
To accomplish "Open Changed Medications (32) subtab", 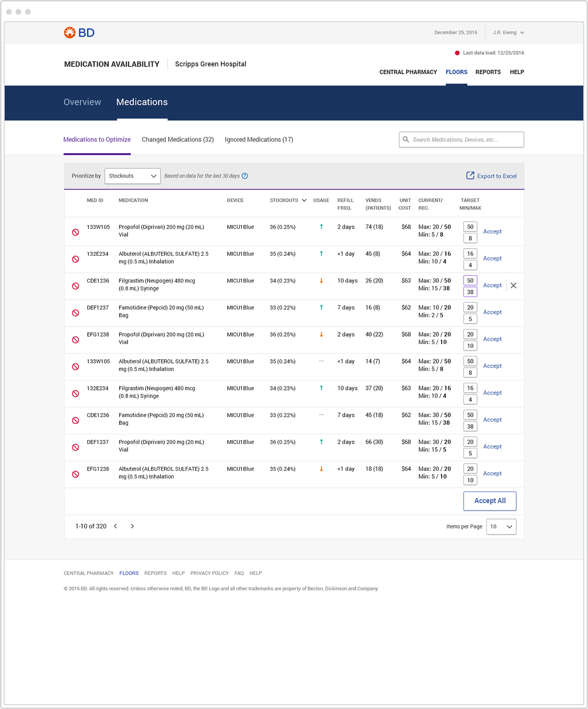I will [x=178, y=139].
